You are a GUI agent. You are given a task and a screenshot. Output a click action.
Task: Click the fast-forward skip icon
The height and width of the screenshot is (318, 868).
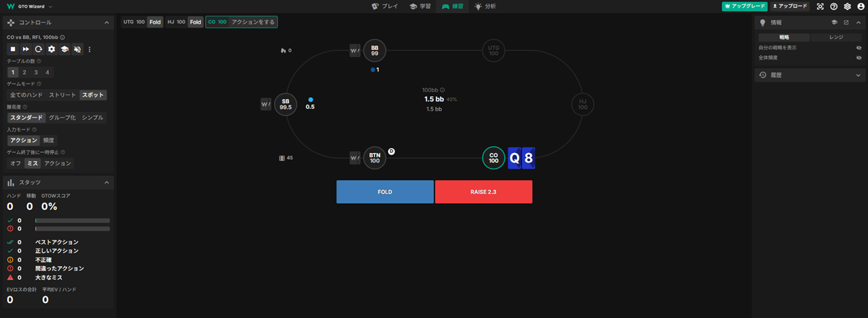pyautogui.click(x=26, y=50)
